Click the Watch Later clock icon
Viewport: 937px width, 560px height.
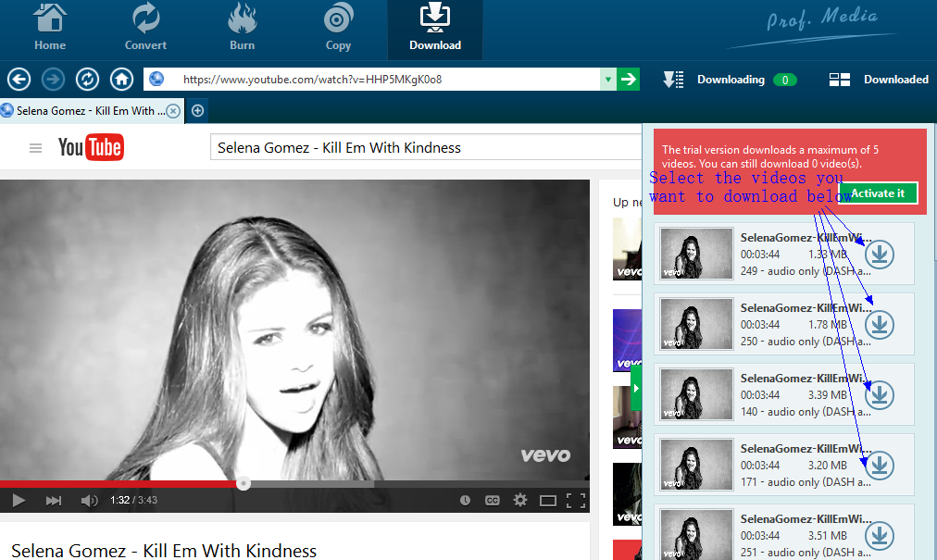[x=465, y=500]
